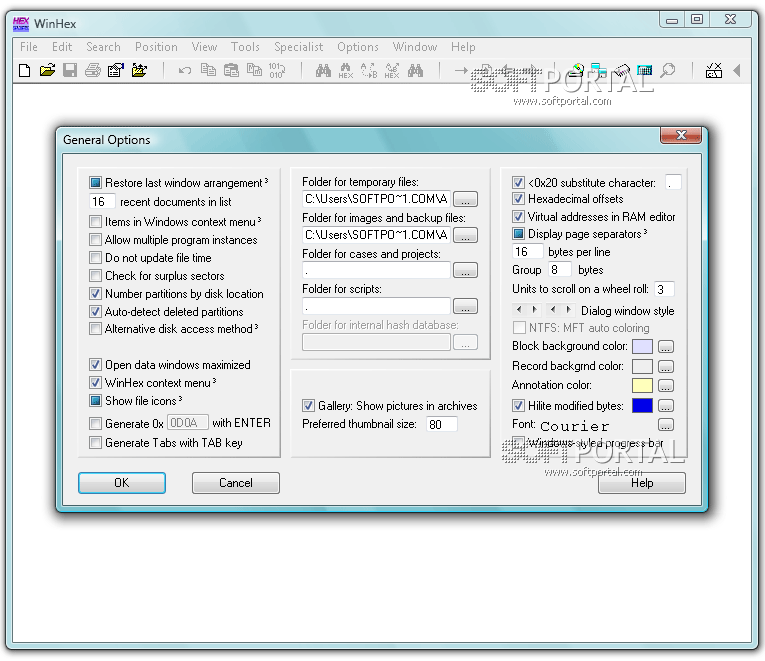765x661 pixels.
Task: Toggle Restore last window arrangement
Action: tap(95, 183)
